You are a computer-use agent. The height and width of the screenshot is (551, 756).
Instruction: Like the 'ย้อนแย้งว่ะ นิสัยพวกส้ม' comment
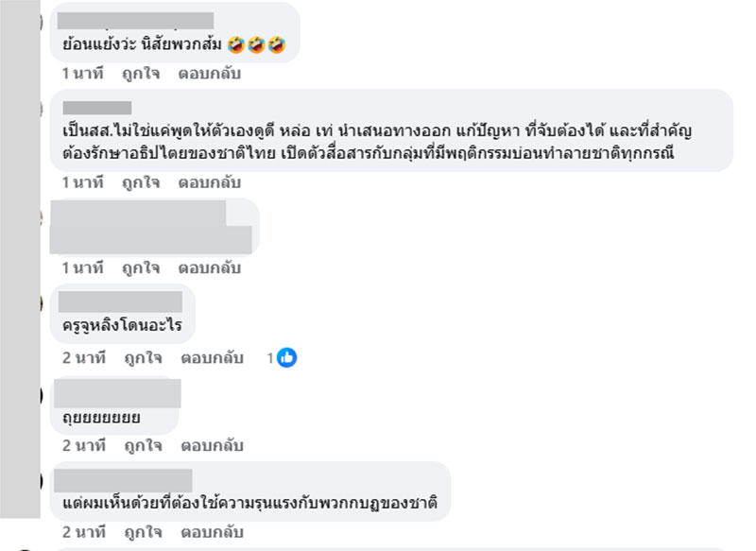click(x=140, y=72)
